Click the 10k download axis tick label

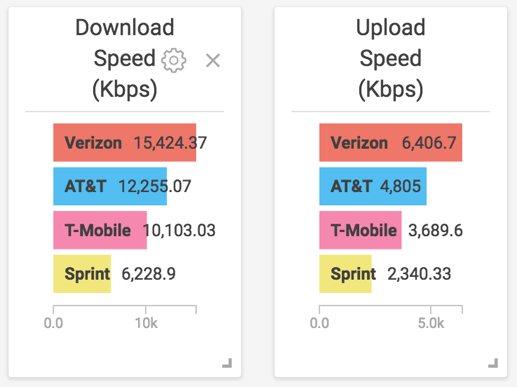click(x=146, y=323)
